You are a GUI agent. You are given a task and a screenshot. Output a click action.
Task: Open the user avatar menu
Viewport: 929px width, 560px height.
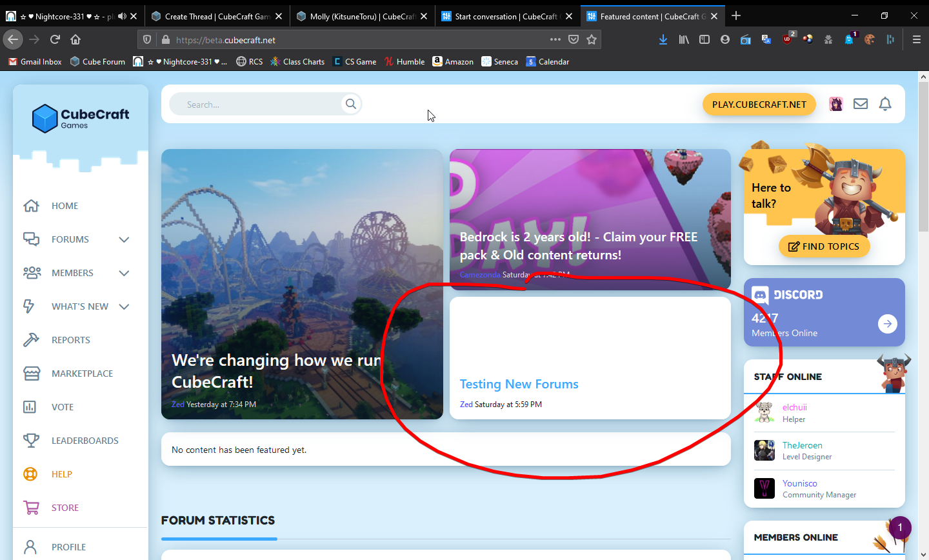[x=836, y=104]
